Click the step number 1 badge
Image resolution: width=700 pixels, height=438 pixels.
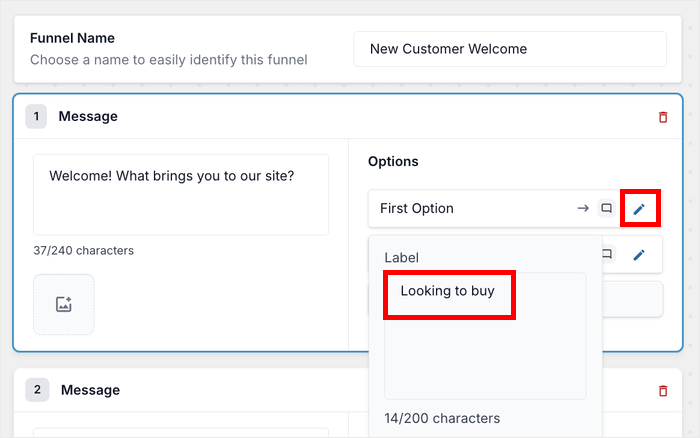tap(37, 117)
